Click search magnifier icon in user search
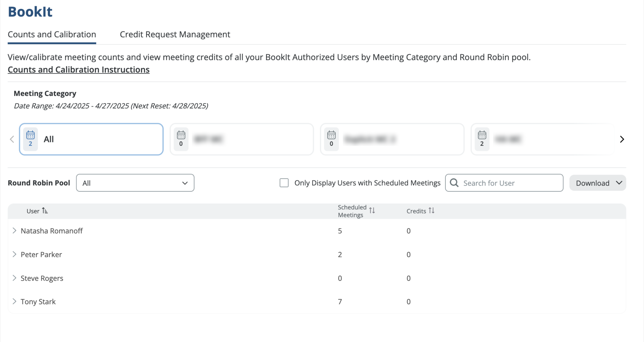 click(x=454, y=183)
